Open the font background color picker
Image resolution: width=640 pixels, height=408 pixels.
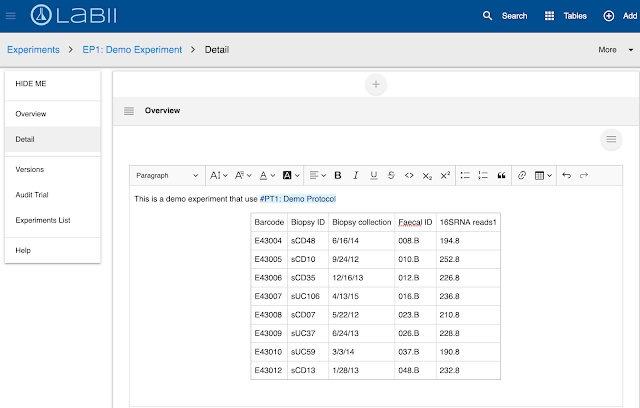click(290, 175)
